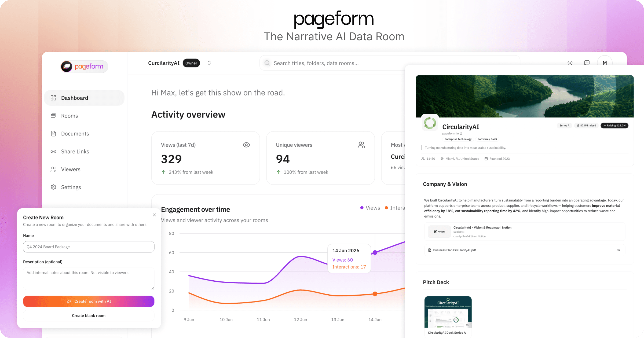
Task: Click the Settings gear icon
Action: point(53,187)
